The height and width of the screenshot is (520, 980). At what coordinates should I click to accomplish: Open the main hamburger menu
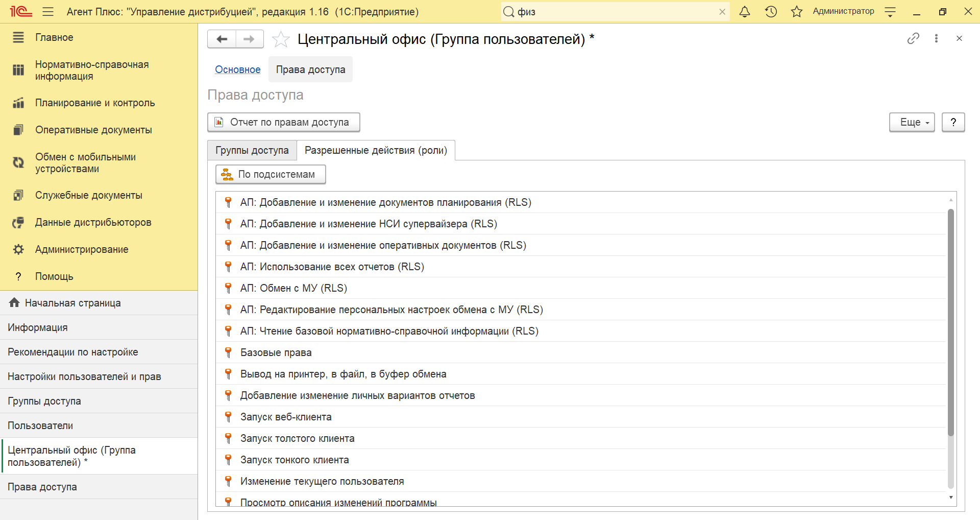48,12
